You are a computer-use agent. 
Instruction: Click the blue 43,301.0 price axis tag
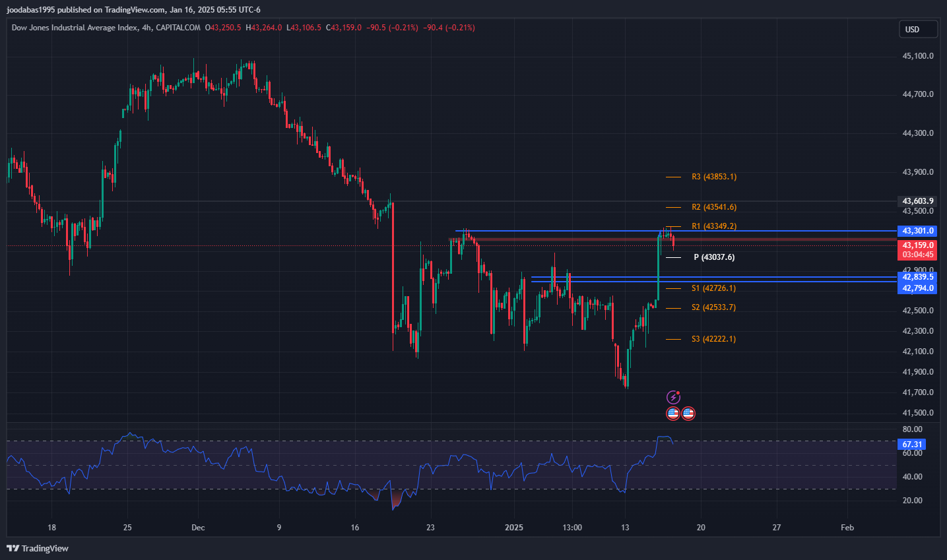917,231
